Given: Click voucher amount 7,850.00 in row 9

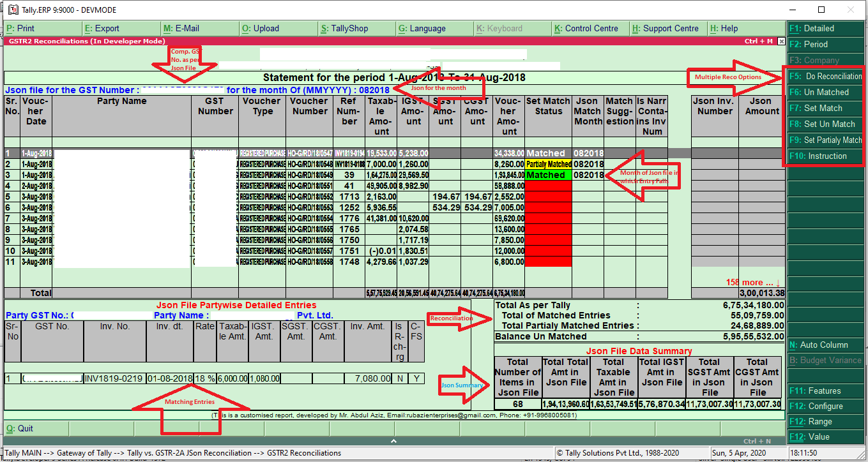Looking at the screenshot, I should 508,240.
